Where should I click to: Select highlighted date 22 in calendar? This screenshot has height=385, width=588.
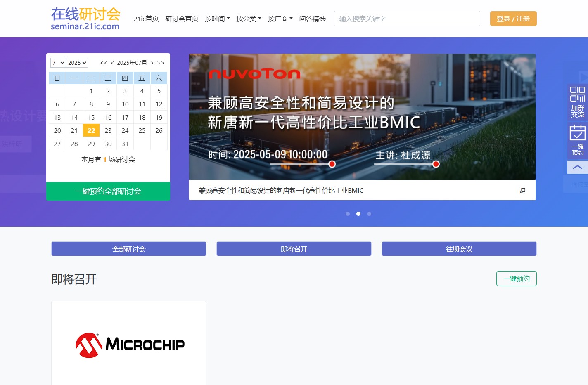[91, 130]
